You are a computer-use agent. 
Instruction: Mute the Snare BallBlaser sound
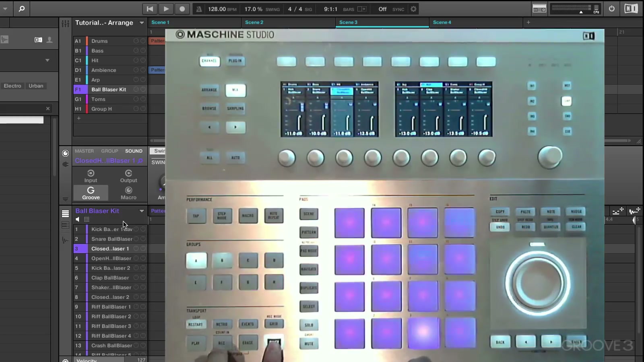(136, 239)
